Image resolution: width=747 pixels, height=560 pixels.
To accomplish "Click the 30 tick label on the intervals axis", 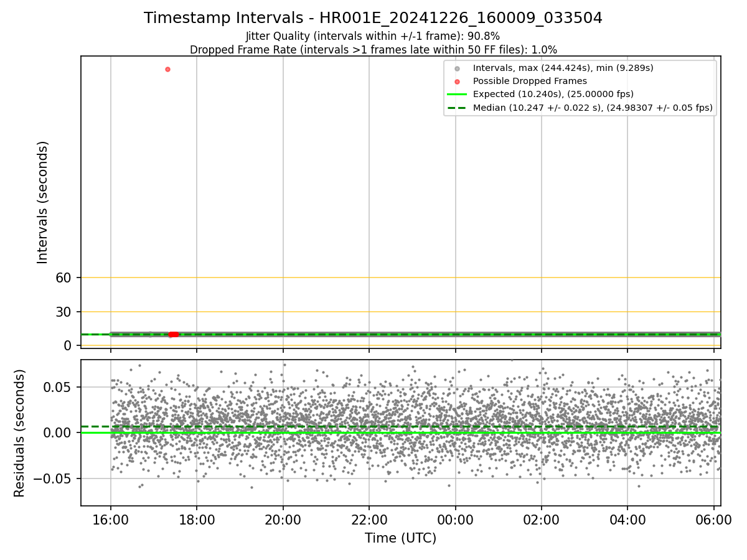I will click(64, 312).
